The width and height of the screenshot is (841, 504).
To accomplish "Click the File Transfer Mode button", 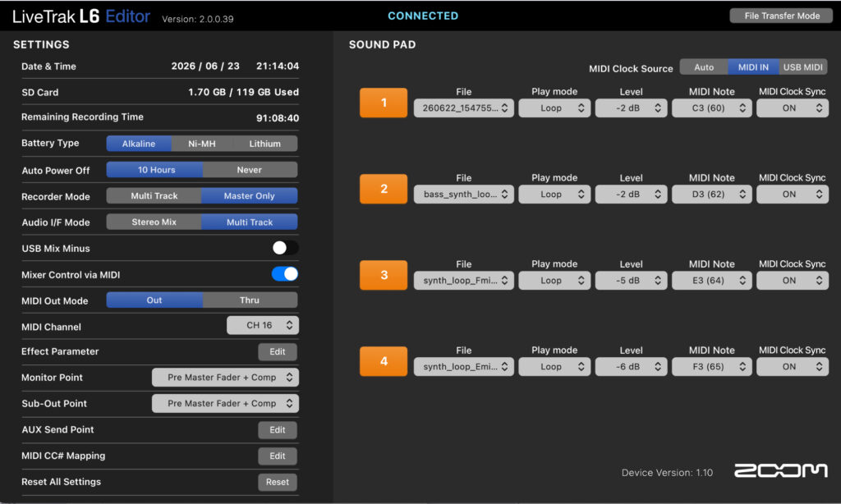I will 782,16.
